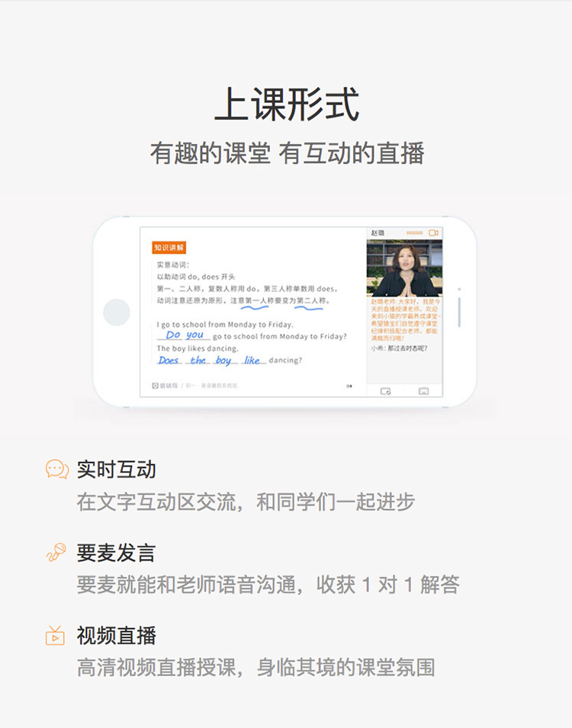This screenshot has width=572, height=728.
Task: Select the 实时互动 heading
Action: [x=116, y=470]
